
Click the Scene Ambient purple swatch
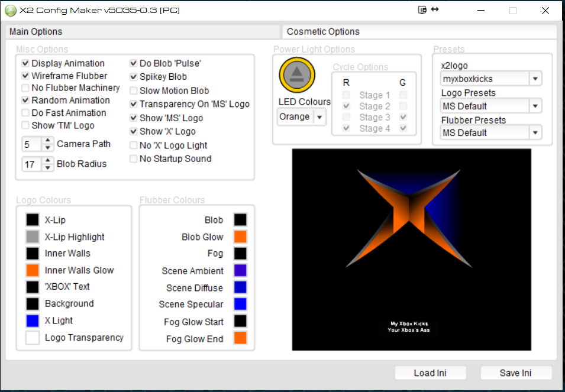pyautogui.click(x=240, y=270)
